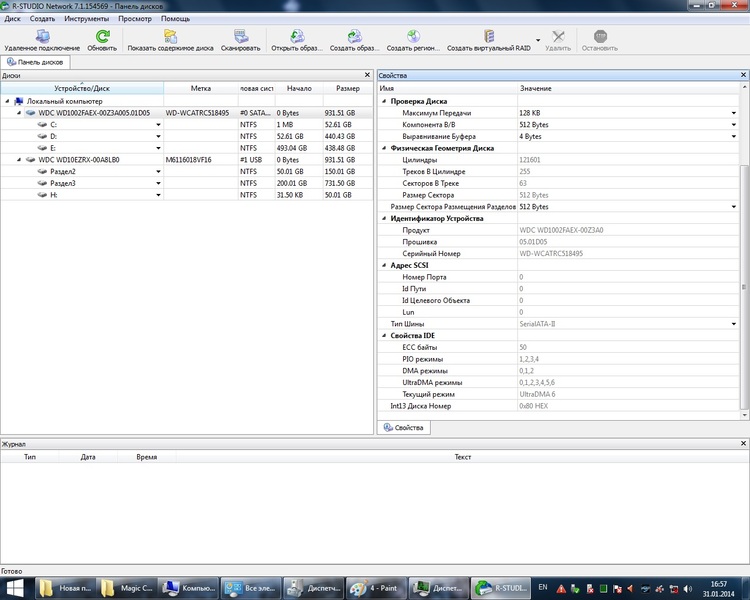Open an image with Открыть образ

pyautogui.click(x=297, y=36)
